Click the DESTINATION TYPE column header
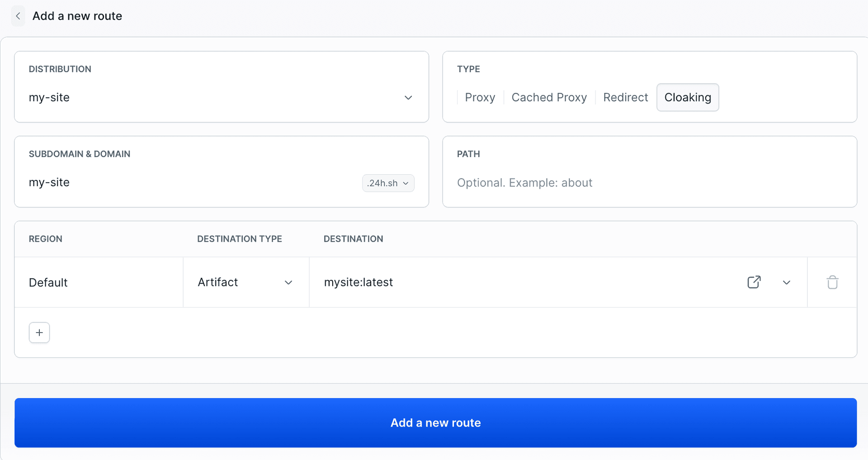Image resolution: width=868 pixels, height=460 pixels. (240, 239)
